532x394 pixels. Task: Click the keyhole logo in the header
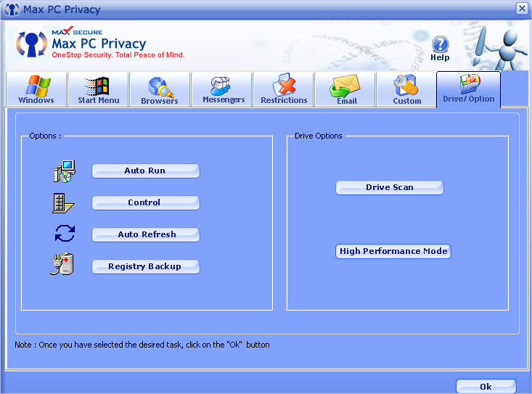(31, 44)
